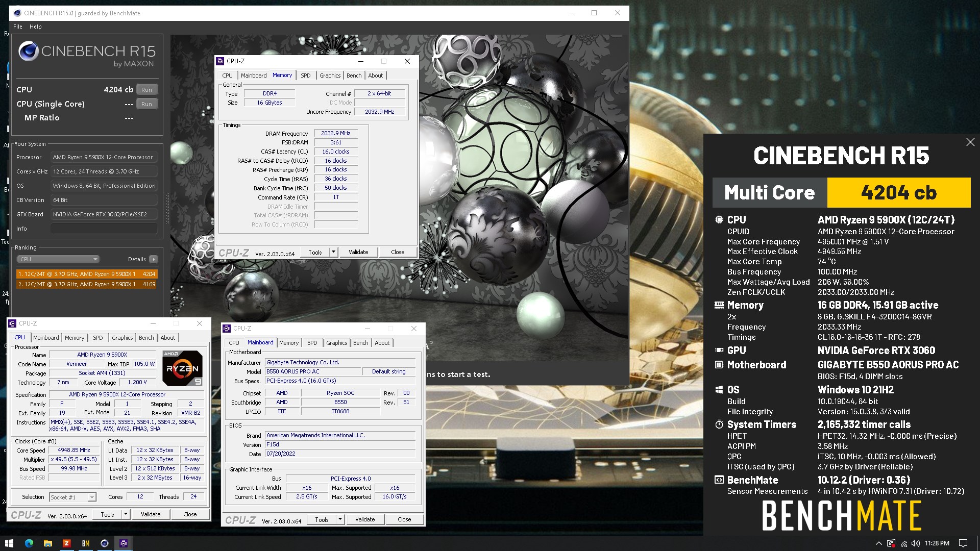Open the Ranking CPU dropdown

58,259
